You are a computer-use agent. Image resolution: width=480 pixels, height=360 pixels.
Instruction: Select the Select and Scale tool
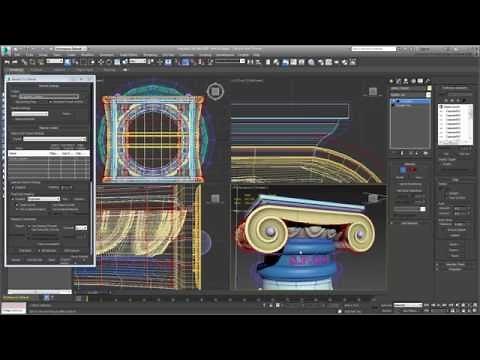click(117, 62)
